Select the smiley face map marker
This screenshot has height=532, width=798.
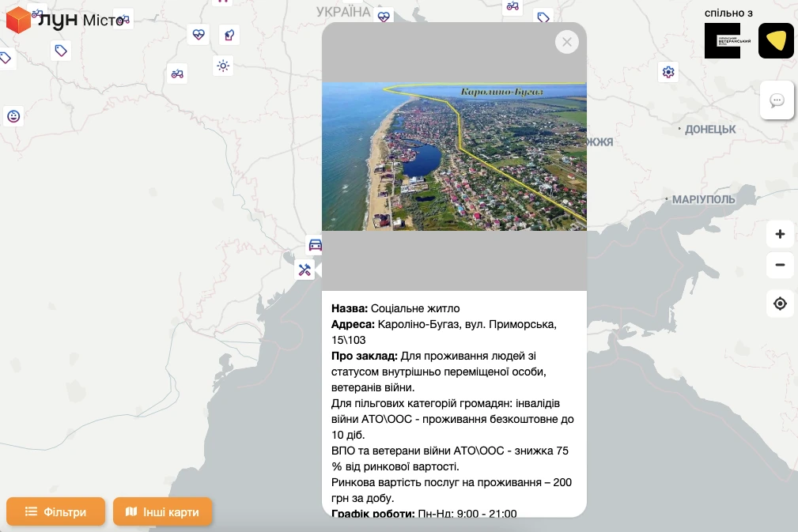[13, 116]
